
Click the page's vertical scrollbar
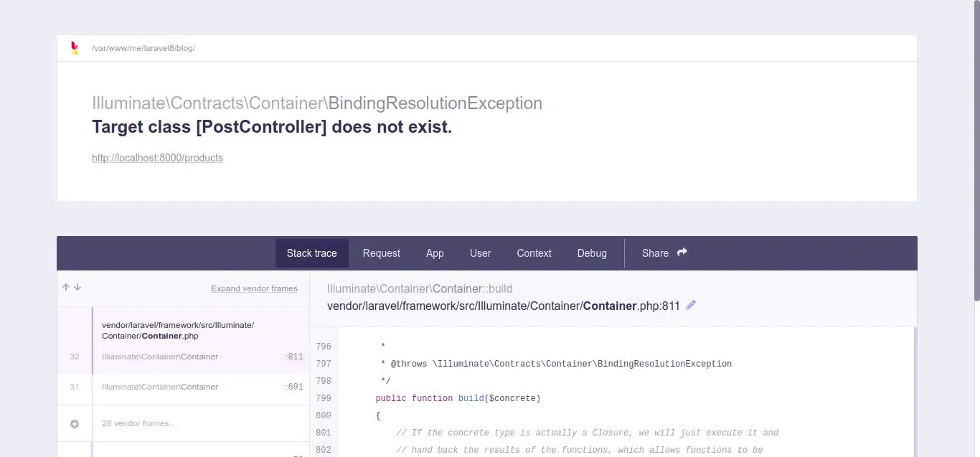(x=976, y=151)
